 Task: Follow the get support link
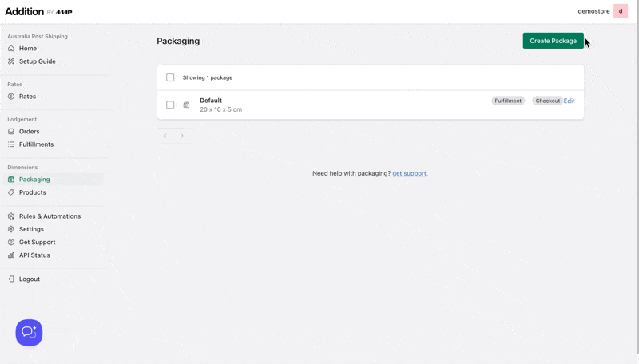409,173
